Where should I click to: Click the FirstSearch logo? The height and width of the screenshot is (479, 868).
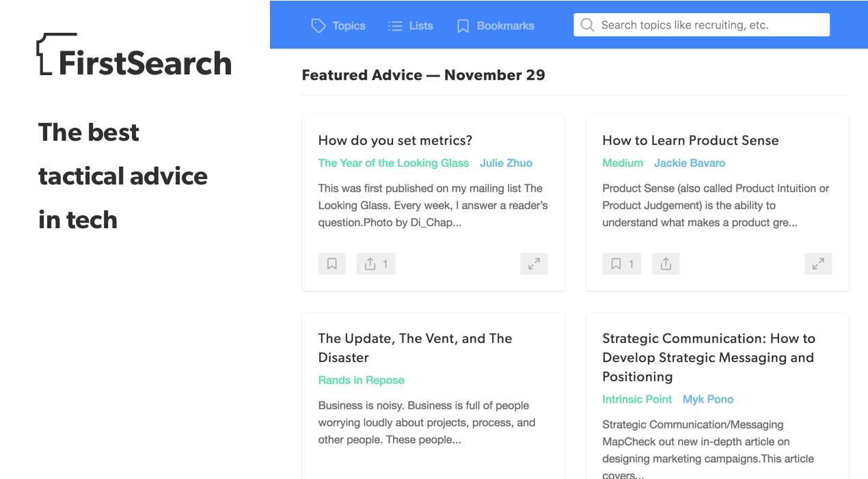135,55
